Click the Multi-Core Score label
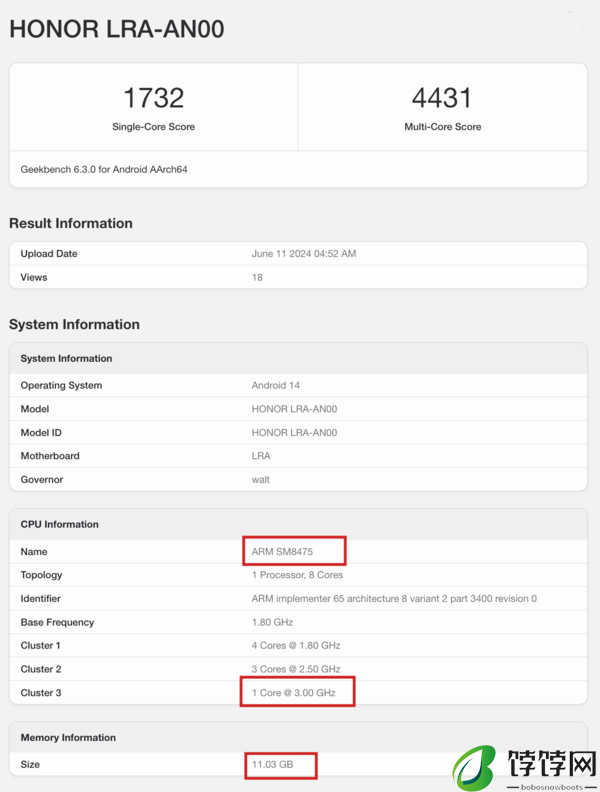Viewport: 600px width, 792px height. [x=442, y=127]
